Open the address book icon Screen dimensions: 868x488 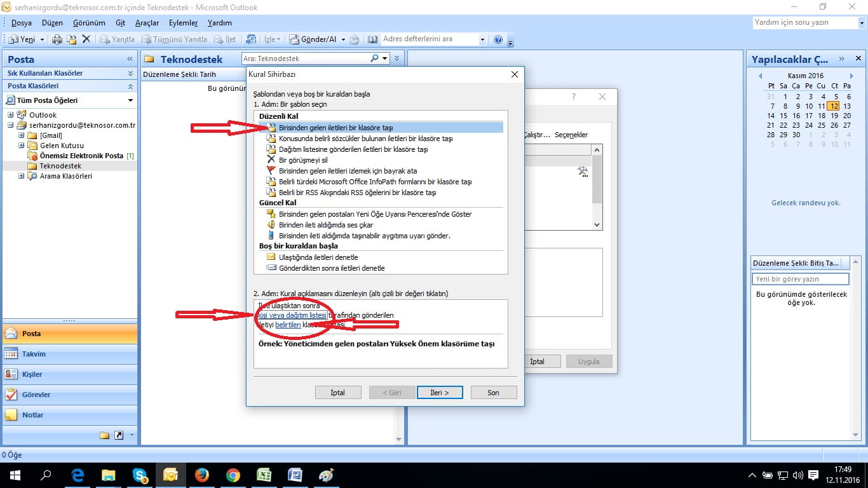click(x=372, y=39)
